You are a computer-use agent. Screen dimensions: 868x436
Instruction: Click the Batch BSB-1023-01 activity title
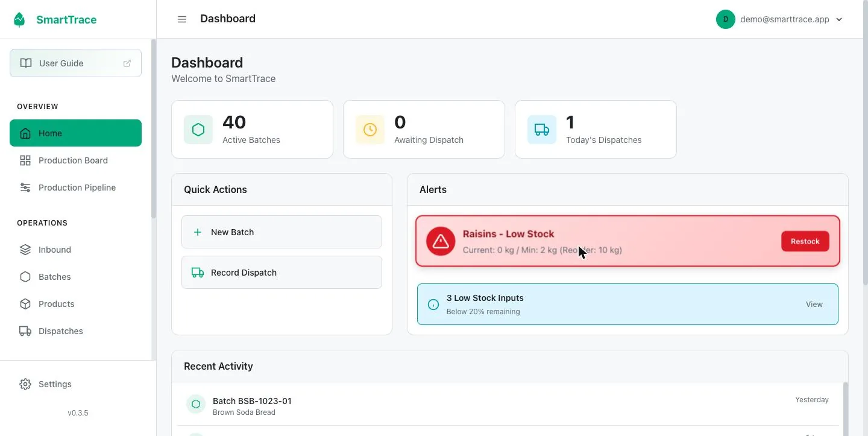pos(252,401)
